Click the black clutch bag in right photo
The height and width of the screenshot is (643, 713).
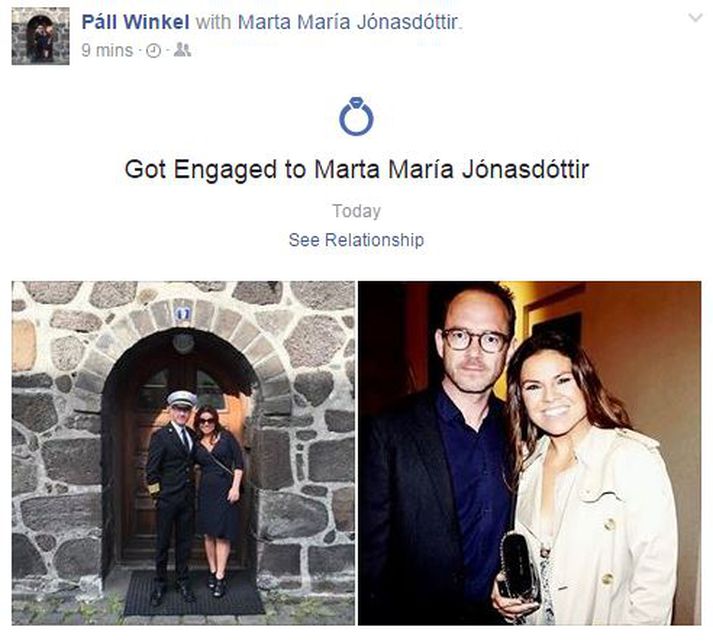coord(520,568)
